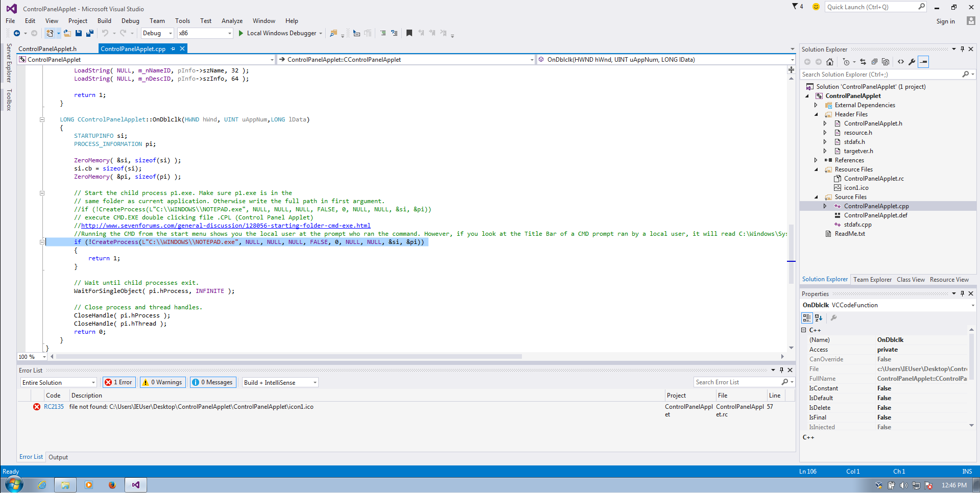Collapse the Source Files folder
The height and width of the screenshot is (493, 980).
816,196
